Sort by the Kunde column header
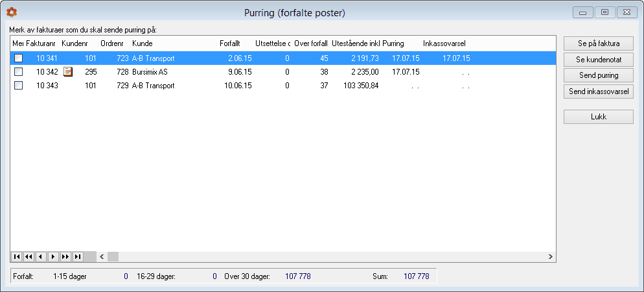 click(x=142, y=43)
